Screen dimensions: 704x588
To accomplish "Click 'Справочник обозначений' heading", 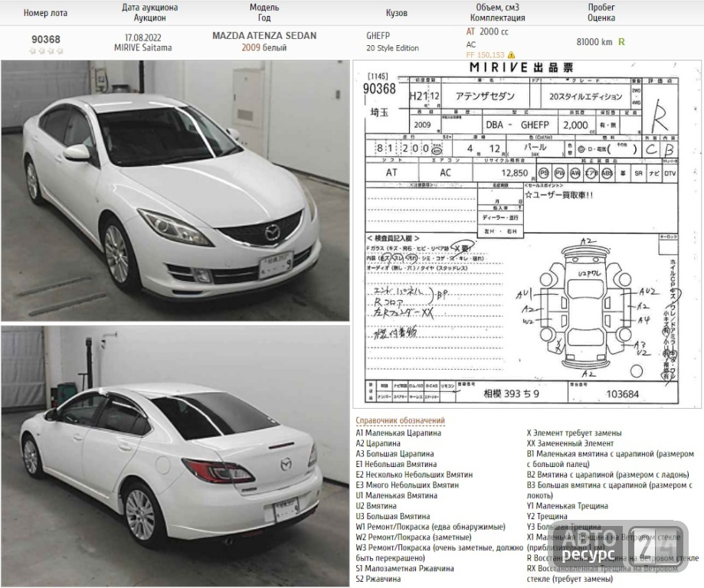I will pos(400,420).
